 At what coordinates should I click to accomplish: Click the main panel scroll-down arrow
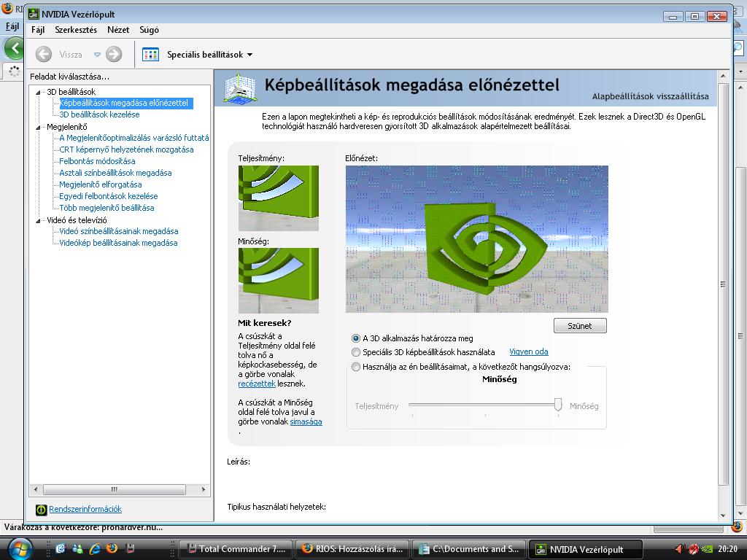pyautogui.click(x=724, y=516)
